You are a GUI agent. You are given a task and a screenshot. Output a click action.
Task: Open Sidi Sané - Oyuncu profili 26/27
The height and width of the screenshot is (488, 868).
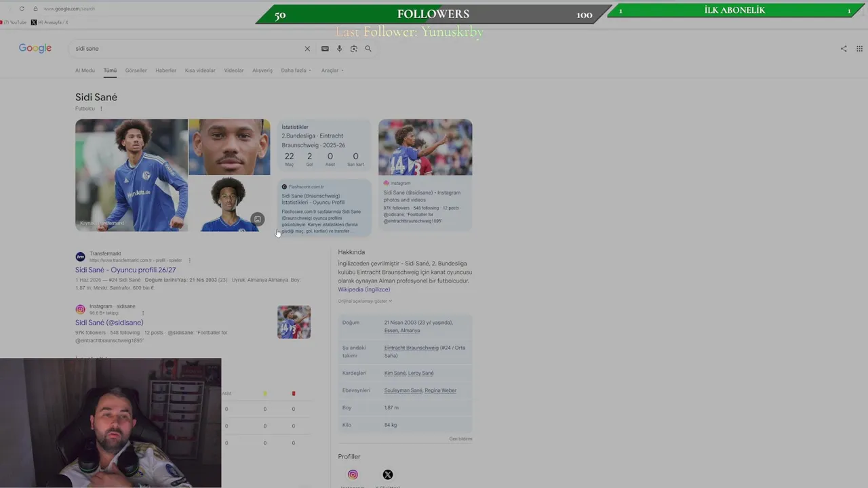click(125, 270)
